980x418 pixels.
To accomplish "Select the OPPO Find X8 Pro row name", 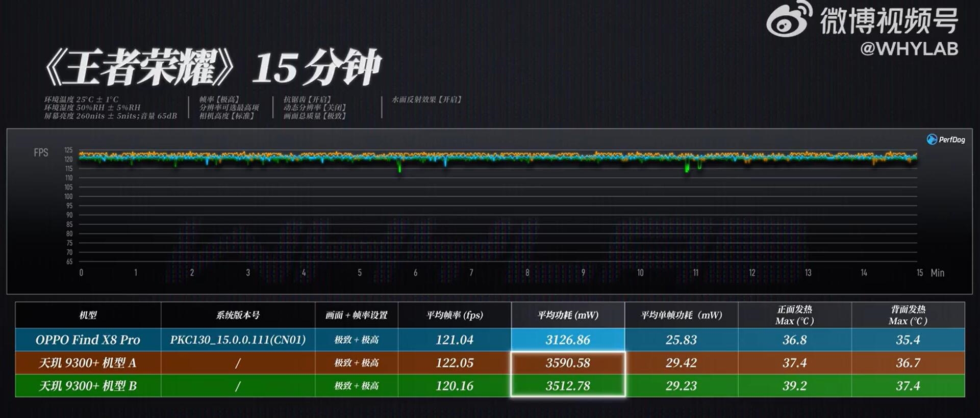I will click(88, 339).
